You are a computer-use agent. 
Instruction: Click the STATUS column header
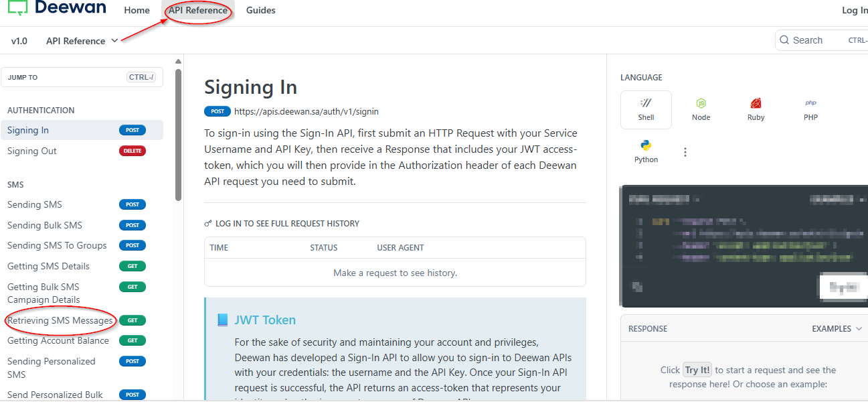point(324,248)
